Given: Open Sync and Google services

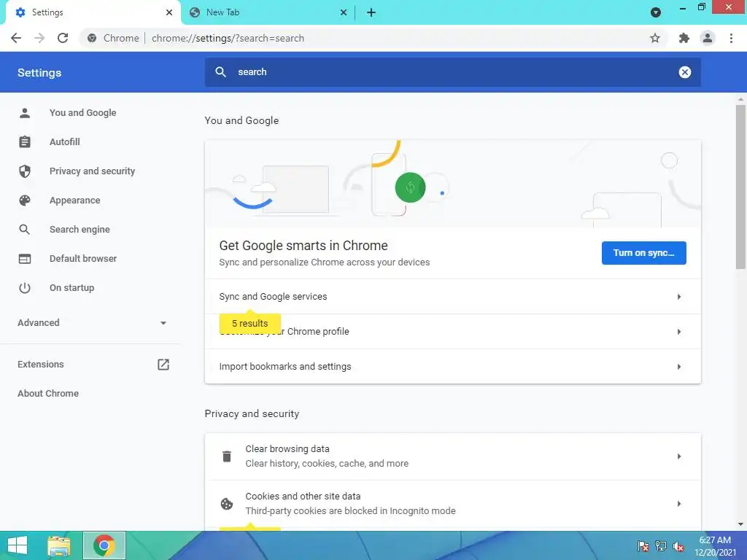Looking at the screenshot, I should (x=452, y=297).
